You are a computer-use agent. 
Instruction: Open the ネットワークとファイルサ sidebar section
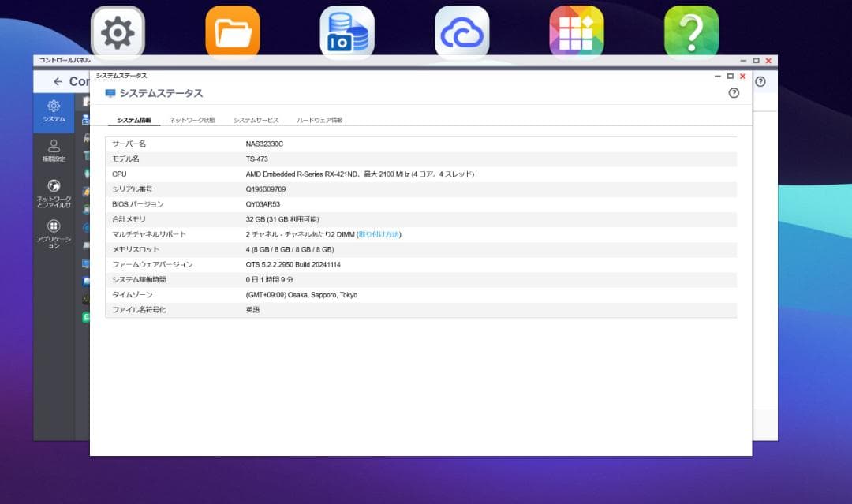[53, 192]
